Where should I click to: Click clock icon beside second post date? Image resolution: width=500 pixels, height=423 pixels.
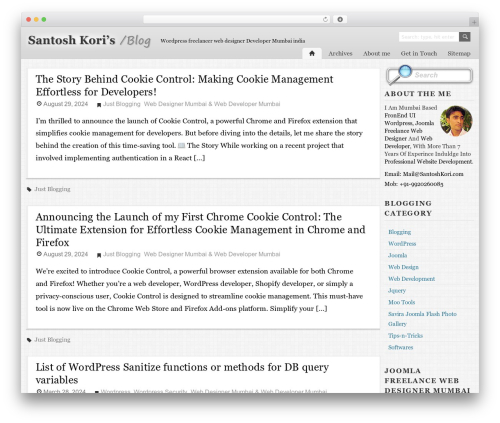39,254
